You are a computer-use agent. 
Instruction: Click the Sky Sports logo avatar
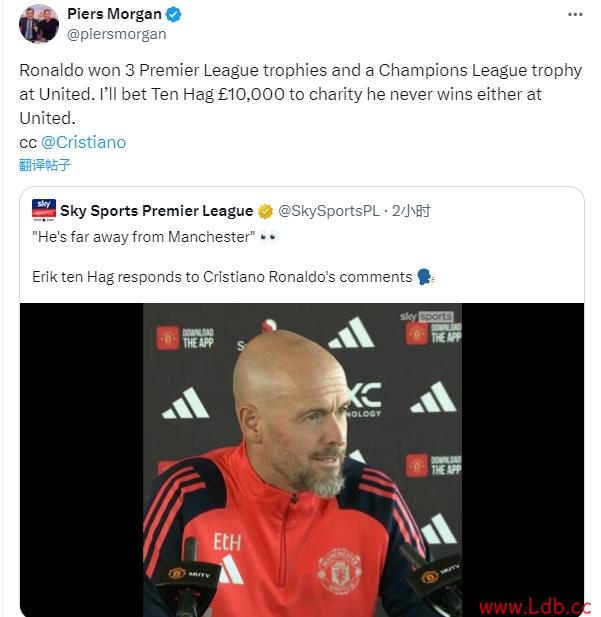click(x=44, y=210)
